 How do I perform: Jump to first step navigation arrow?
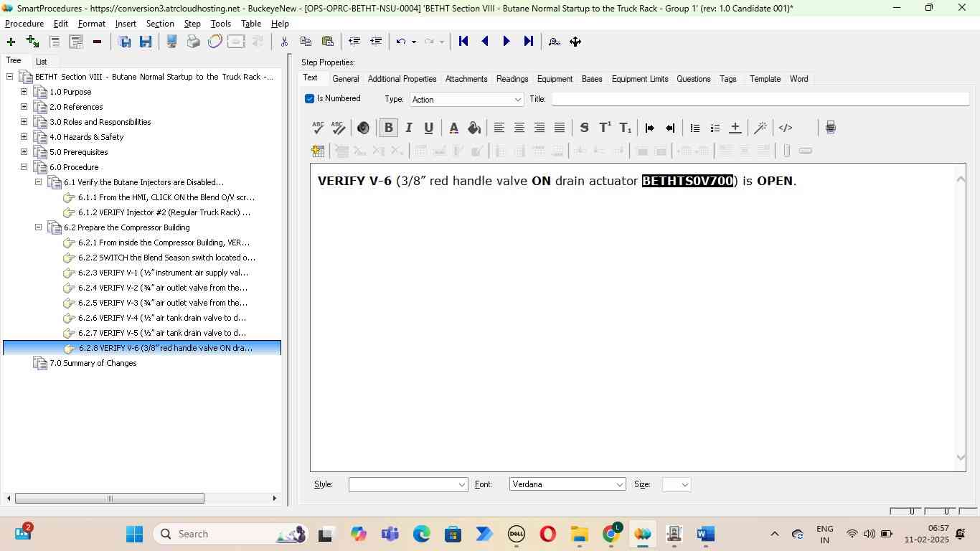[463, 42]
